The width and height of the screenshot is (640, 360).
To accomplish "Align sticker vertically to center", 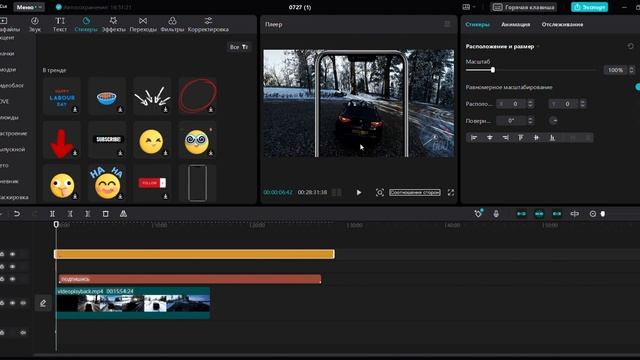I will pyautogui.click(x=536, y=138).
